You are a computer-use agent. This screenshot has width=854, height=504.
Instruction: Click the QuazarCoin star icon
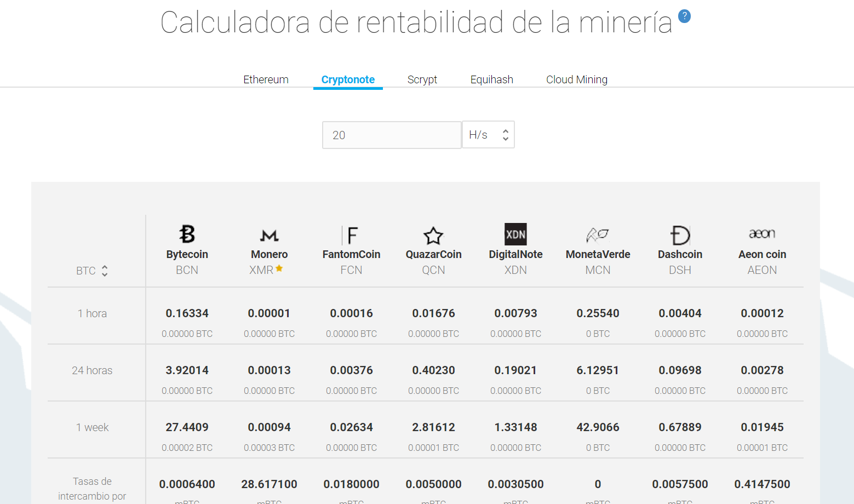[x=433, y=236]
